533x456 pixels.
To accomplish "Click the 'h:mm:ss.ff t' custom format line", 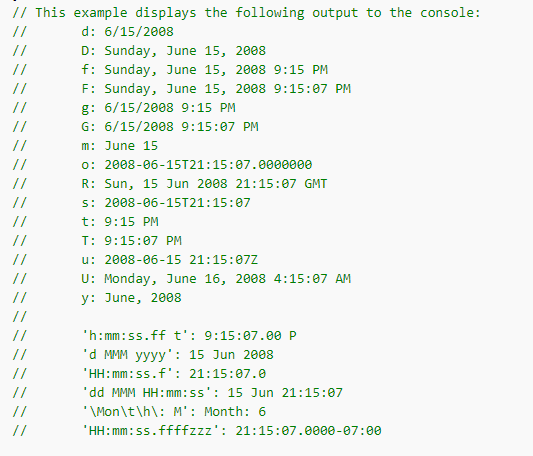I will 189,336.
